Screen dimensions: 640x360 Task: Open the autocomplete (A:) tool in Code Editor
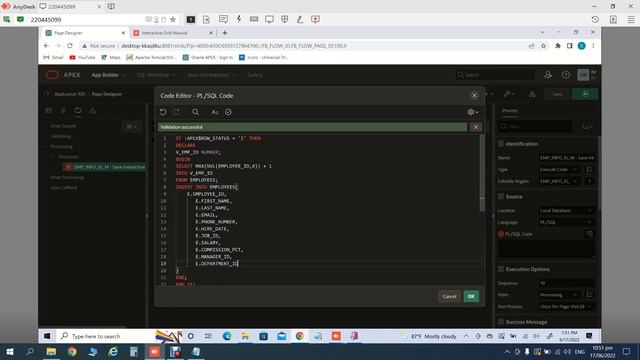[215, 112]
